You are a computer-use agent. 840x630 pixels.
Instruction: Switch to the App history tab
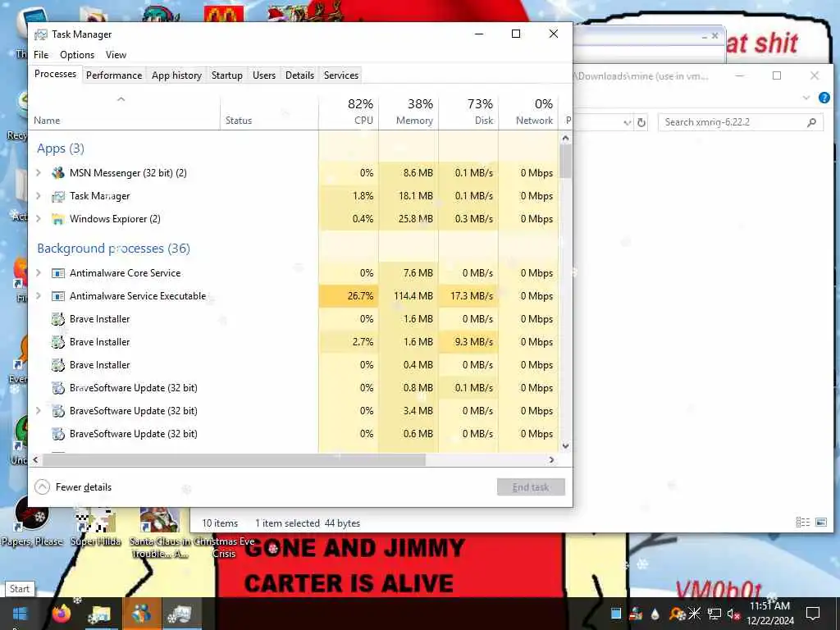point(177,75)
